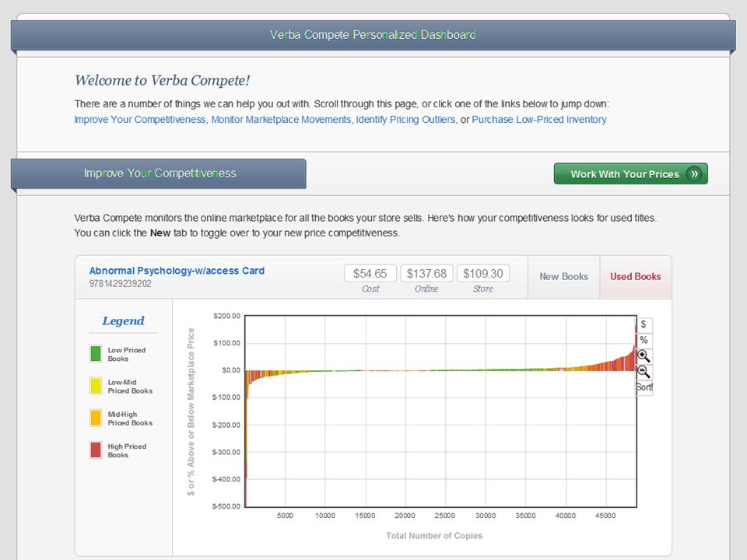The width and height of the screenshot is (747, 560).
Task: Switch to the New Books tab
Action: point(563,277)
